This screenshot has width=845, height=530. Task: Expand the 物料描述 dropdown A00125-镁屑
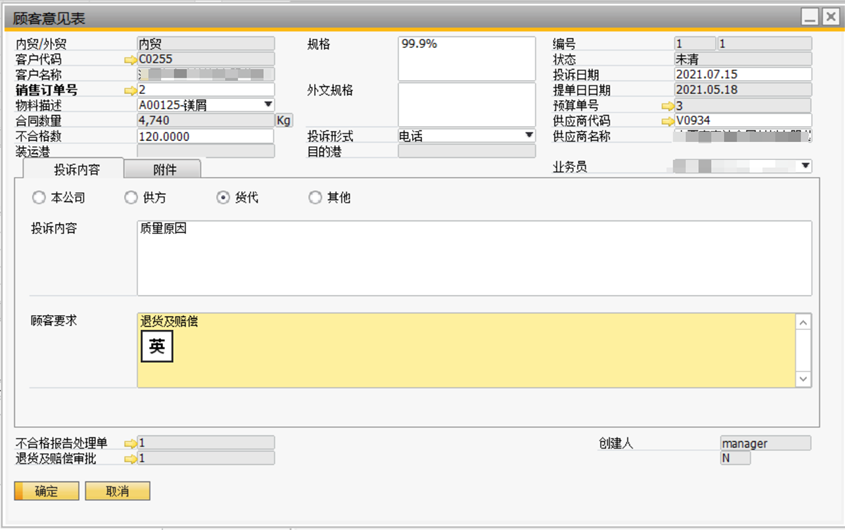click(268, 105)
